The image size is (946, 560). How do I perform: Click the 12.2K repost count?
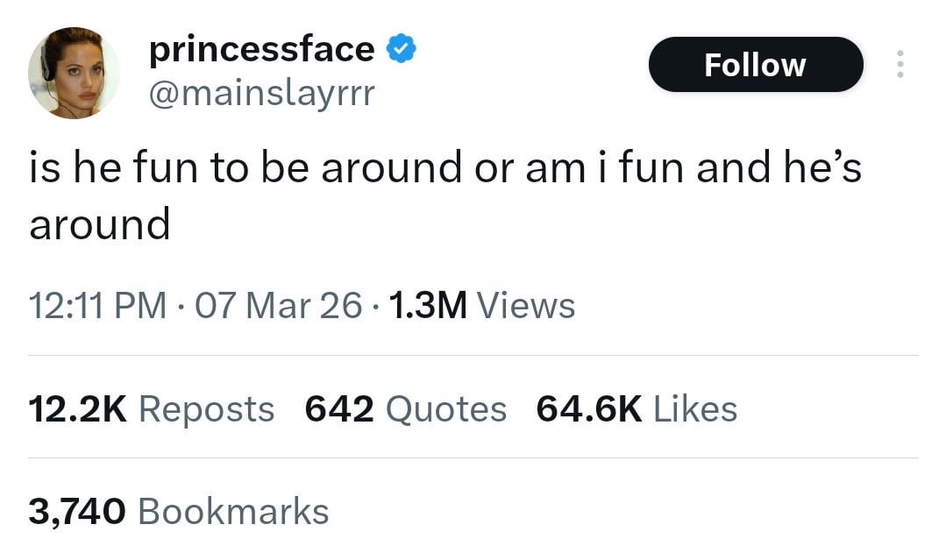[x=78, y=409]
